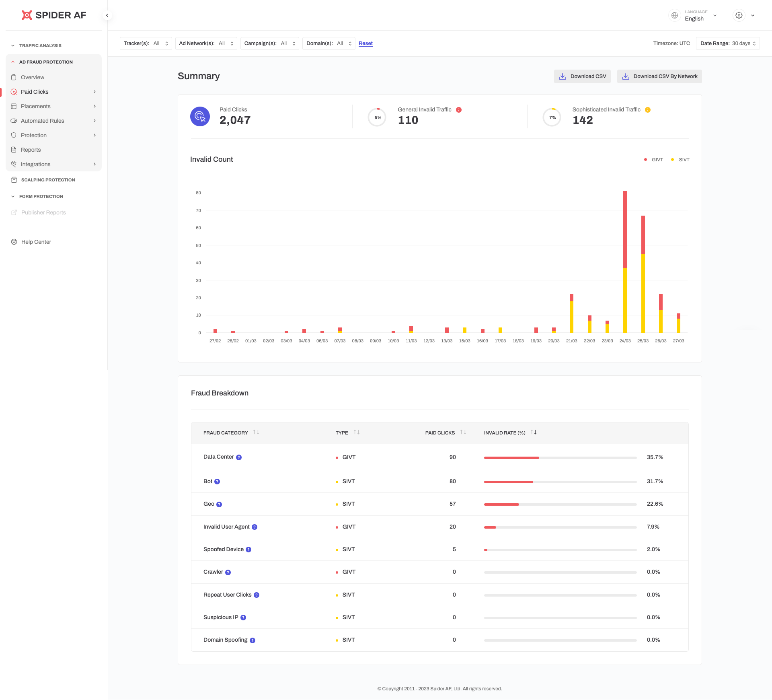
Task: Open the Tracker(s) filter dropdown
Action: click(x=146, y=43)
